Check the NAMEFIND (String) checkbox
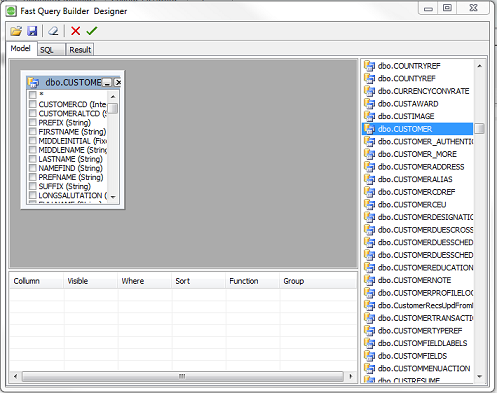This screenshot has width=497, height=393. 33,168
